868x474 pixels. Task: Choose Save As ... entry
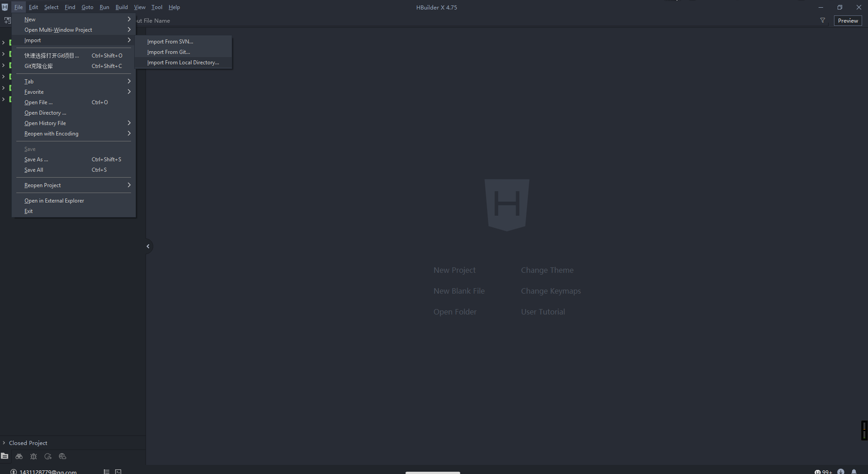point(73,159)
